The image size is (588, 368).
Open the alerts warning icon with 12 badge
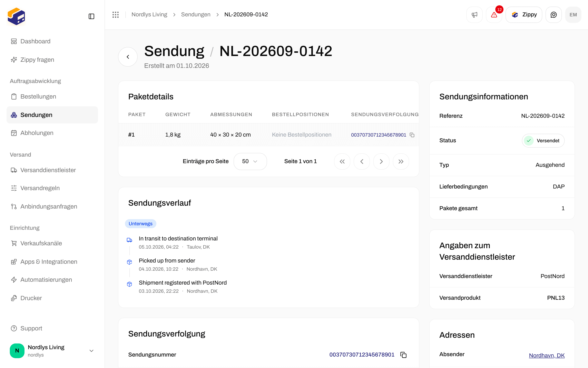point(494,15)
